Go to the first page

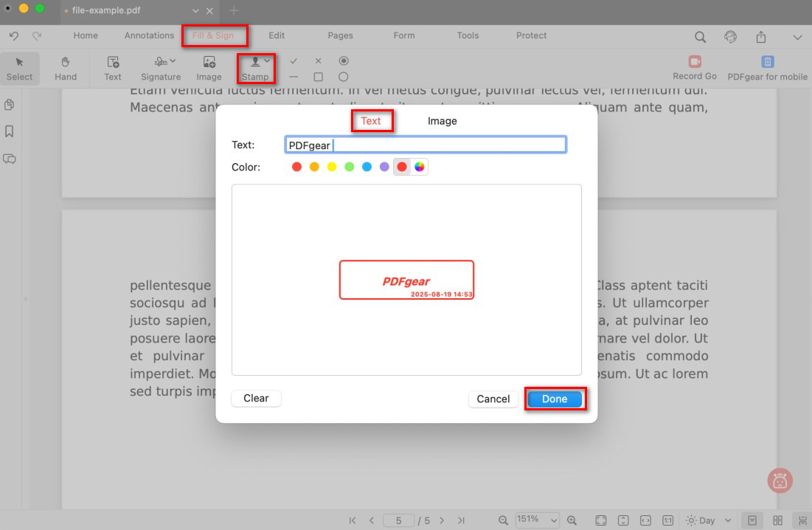click(353, 520)
